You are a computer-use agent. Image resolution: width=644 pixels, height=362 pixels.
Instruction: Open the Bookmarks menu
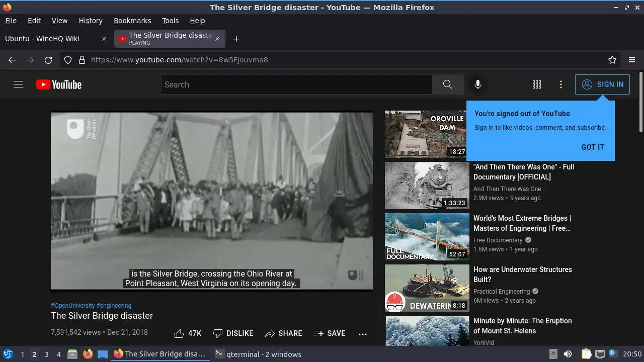[x=132, y=21]
